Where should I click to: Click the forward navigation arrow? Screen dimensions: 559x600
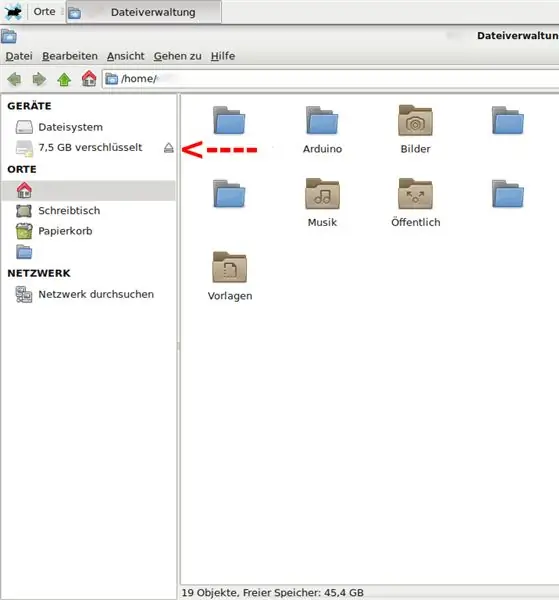pos(39,79)
